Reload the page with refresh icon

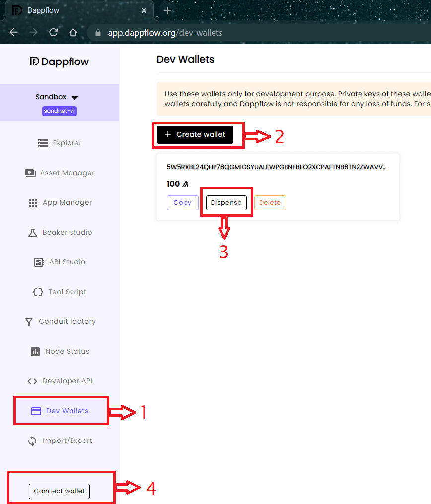(x=54, y=32)
